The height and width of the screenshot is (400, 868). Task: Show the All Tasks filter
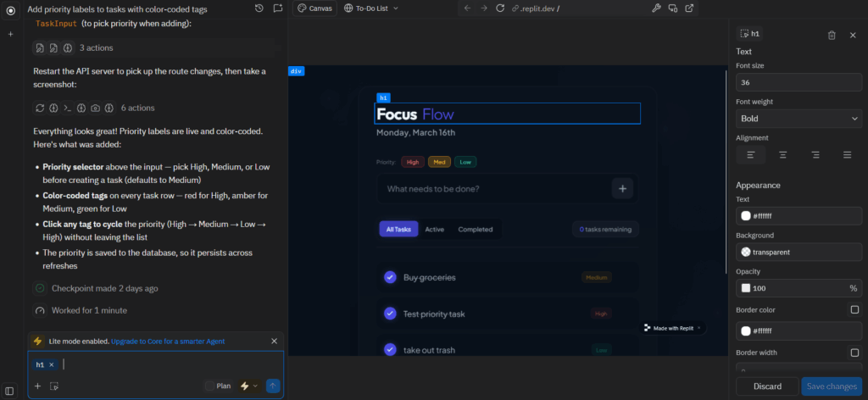click(398, 229)
